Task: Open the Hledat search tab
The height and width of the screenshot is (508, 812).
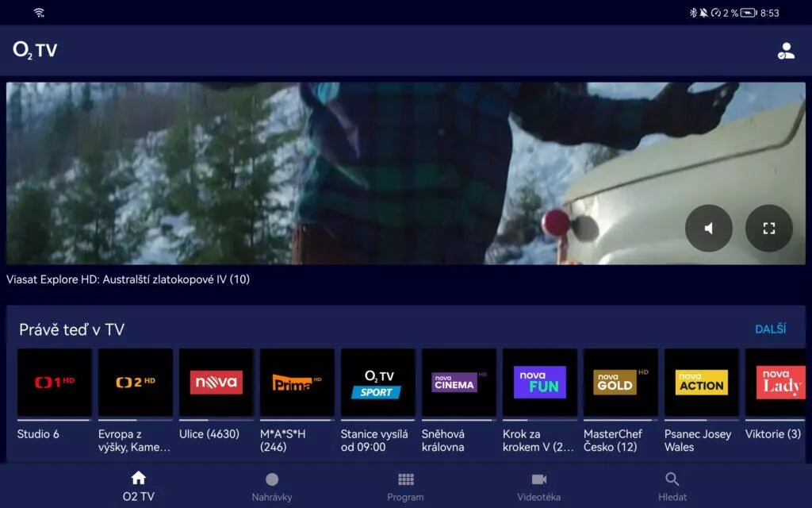Action: pyautogui.click(x=672, y=487)
